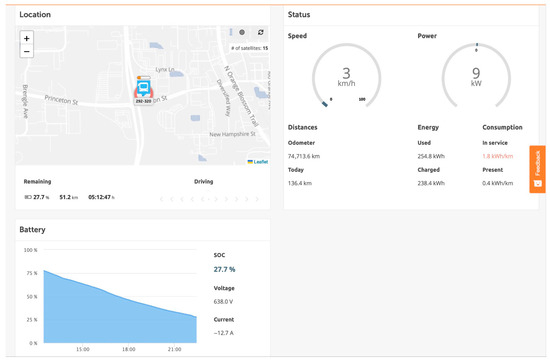
Task: Click the Battery panel heading
Action: 32,229
